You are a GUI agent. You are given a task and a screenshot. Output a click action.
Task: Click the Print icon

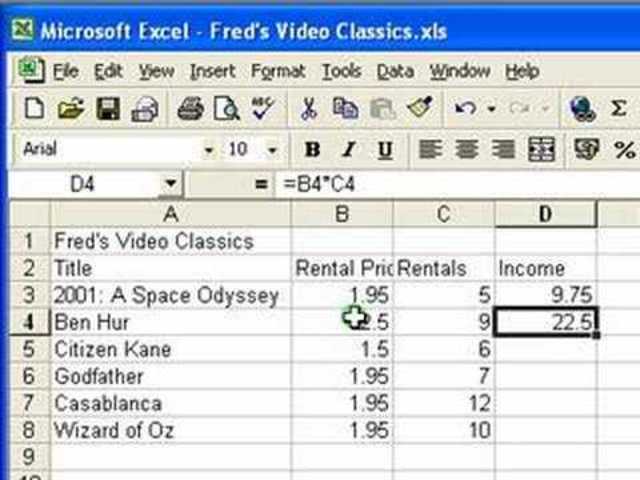(190, 109)
